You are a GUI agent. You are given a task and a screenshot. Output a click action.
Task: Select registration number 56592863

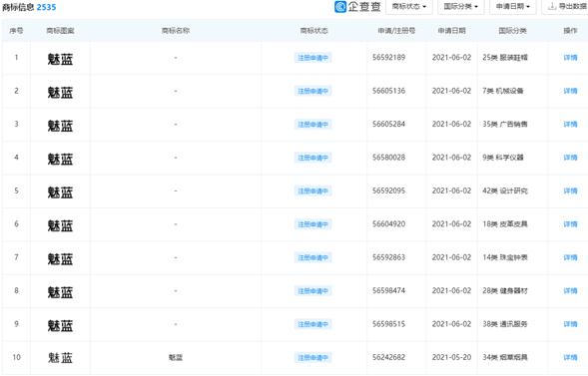(389, 257)
